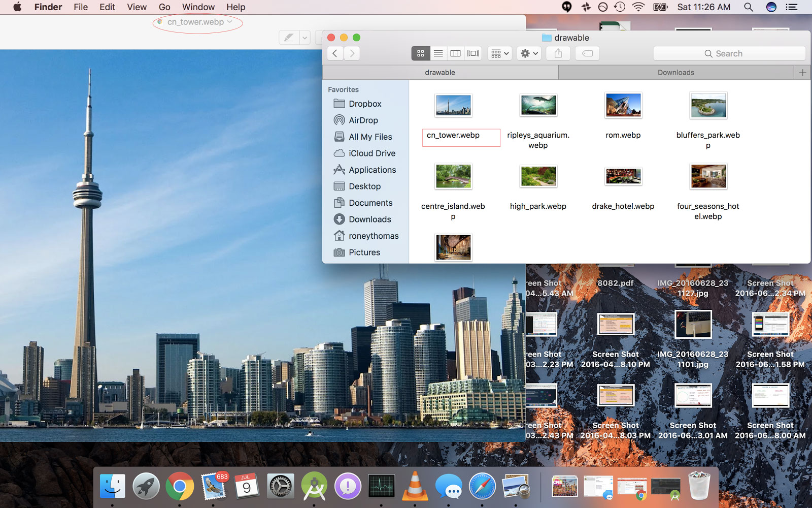Add a new Finder tab

pos(802,73)
